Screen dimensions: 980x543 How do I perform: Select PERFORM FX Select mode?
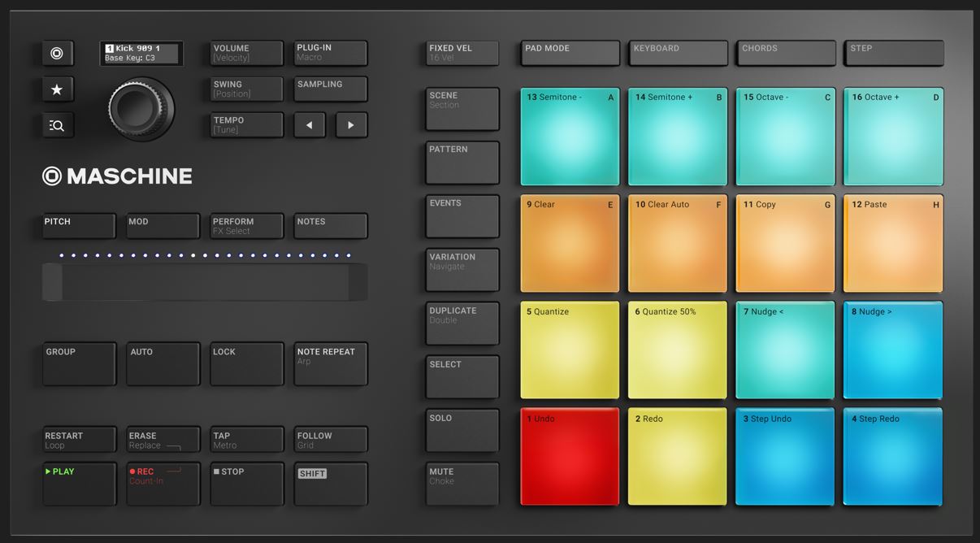click(x=247, y=226)
